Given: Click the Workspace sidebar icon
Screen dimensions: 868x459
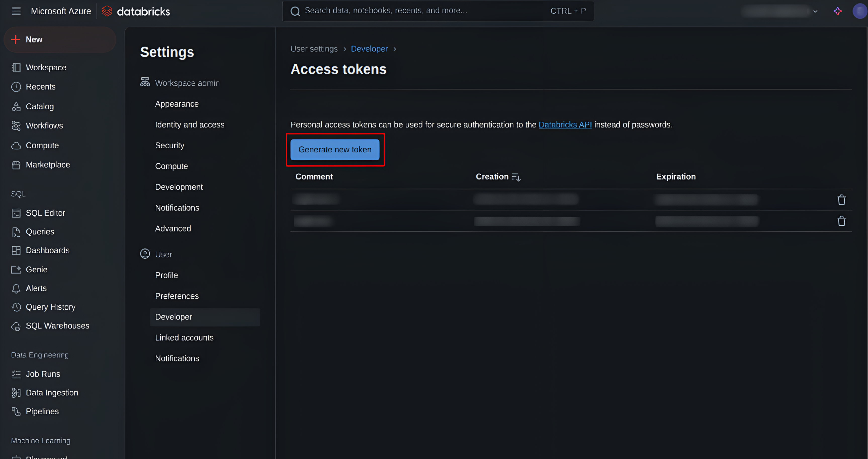Looking at the screenshot, I should pyautogui.click(x=16, y=67).
